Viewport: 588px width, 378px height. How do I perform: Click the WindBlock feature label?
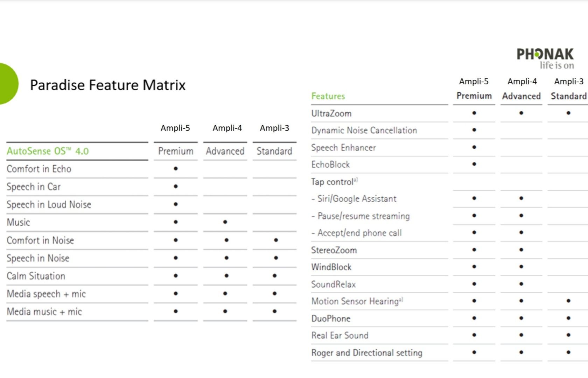[x=331, y=267]
